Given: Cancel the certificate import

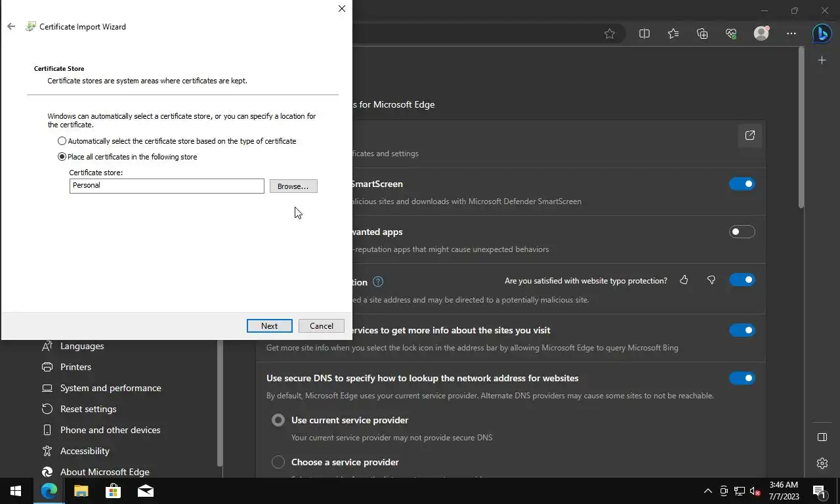Looking at the screenshot, I should pos(322,326).
